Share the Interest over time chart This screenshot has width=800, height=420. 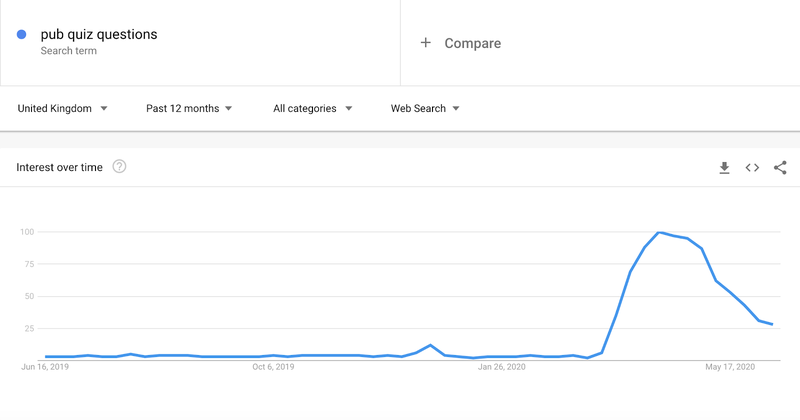point(780,167)
